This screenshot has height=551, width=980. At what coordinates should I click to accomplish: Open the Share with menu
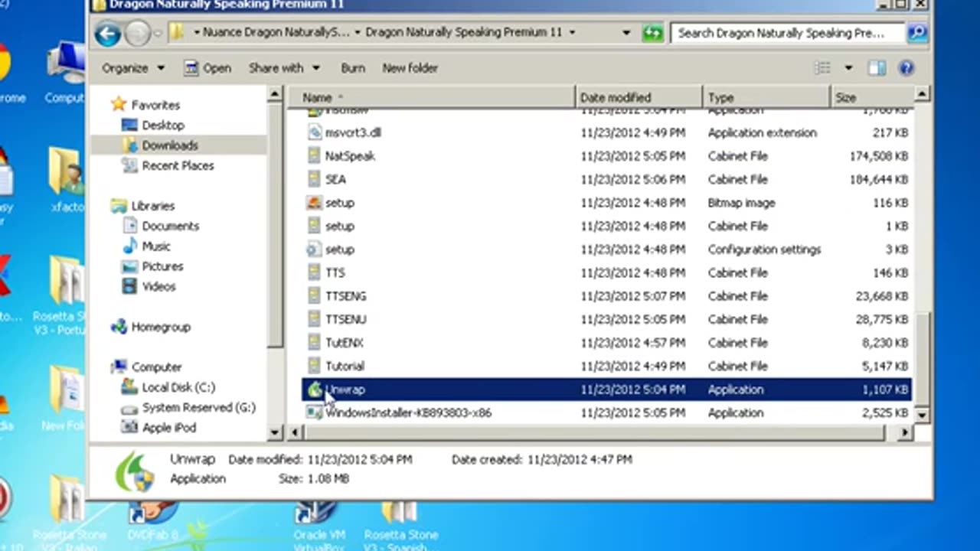tap(284, 68)
